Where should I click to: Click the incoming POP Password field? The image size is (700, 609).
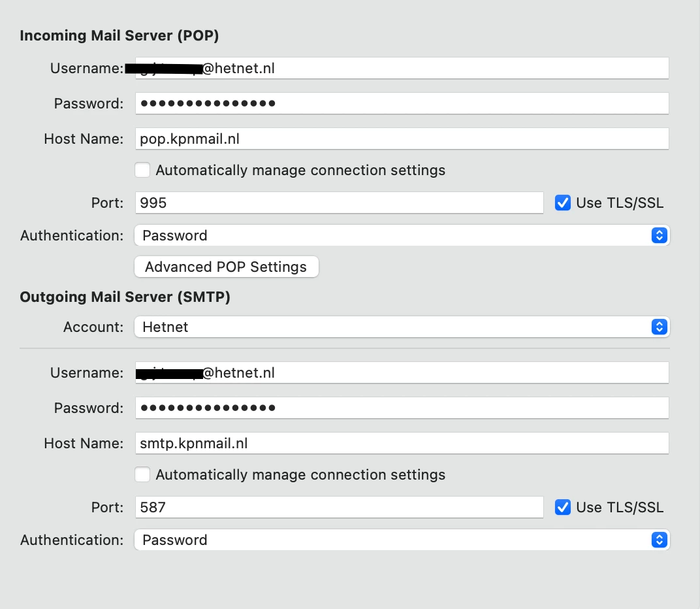(x=402, y=103)
